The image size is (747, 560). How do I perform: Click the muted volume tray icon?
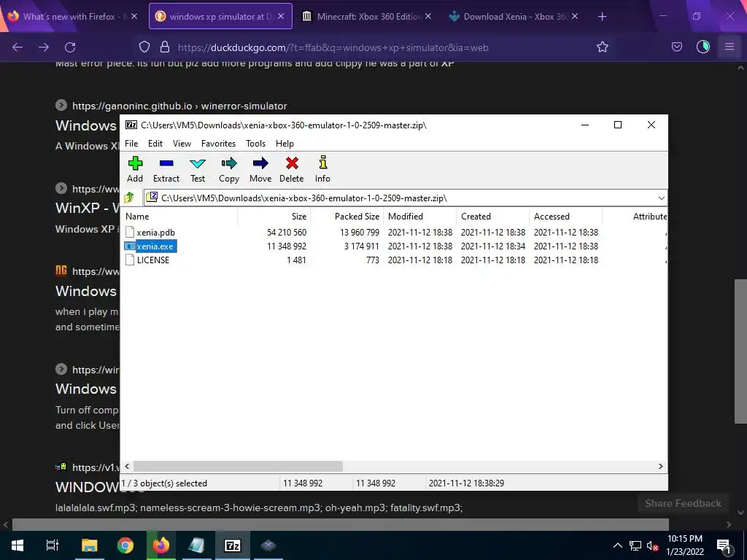point(653,545)
